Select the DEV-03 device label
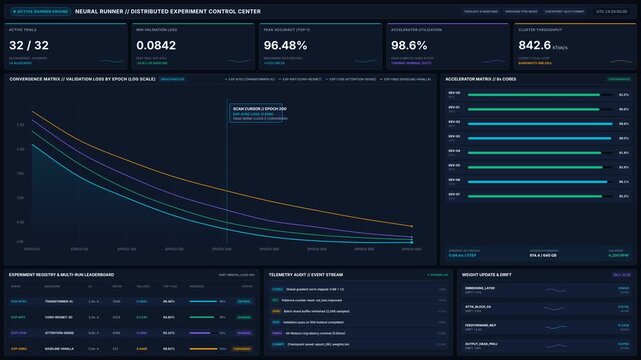Viewport: 641px width, 360px height. click(454, 136)
